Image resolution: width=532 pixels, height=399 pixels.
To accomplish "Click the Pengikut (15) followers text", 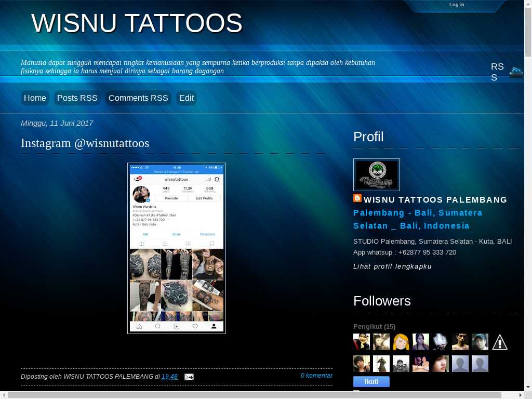I will (x=374, y=326).
